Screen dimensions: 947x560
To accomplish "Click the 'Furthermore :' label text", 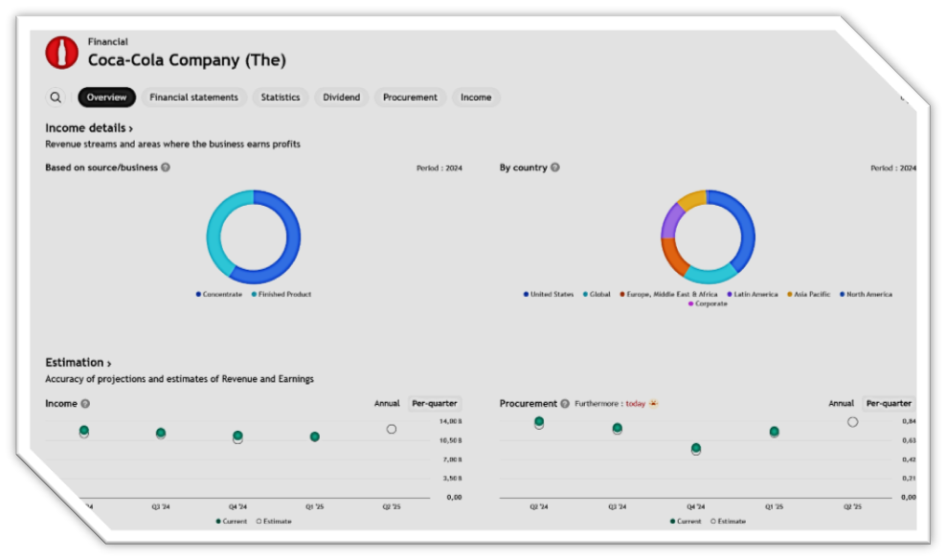I will 598,404.
